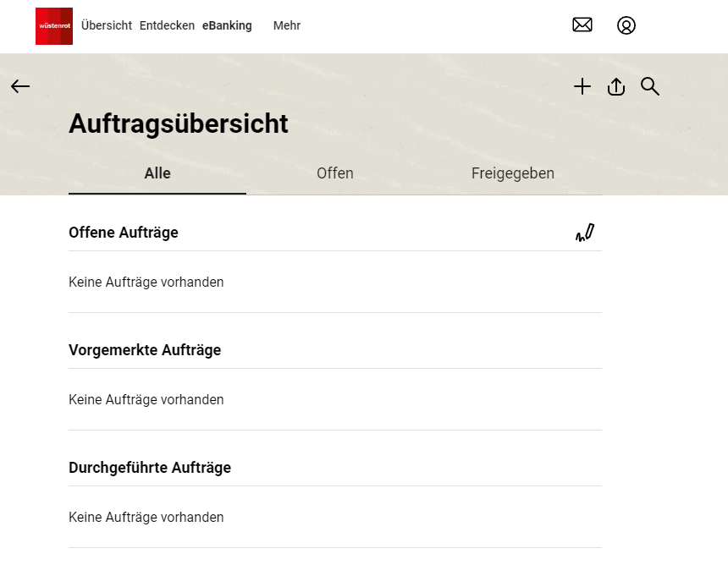The height and width of the screenshot is (576, 728).
Task: Select eBanking in the top navigation
Action: pos(227,25)
